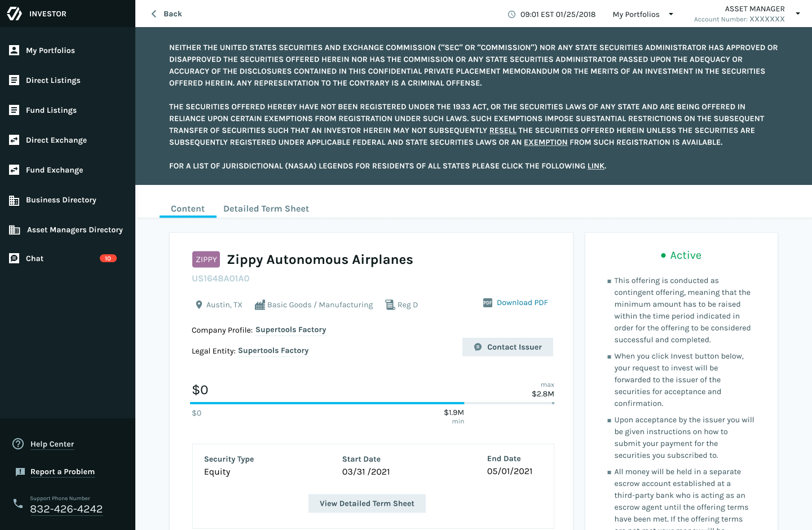812x530 pixels.
Task: Open the Asset Manager account dropdown arrow
Action: (x=797, y=14)
